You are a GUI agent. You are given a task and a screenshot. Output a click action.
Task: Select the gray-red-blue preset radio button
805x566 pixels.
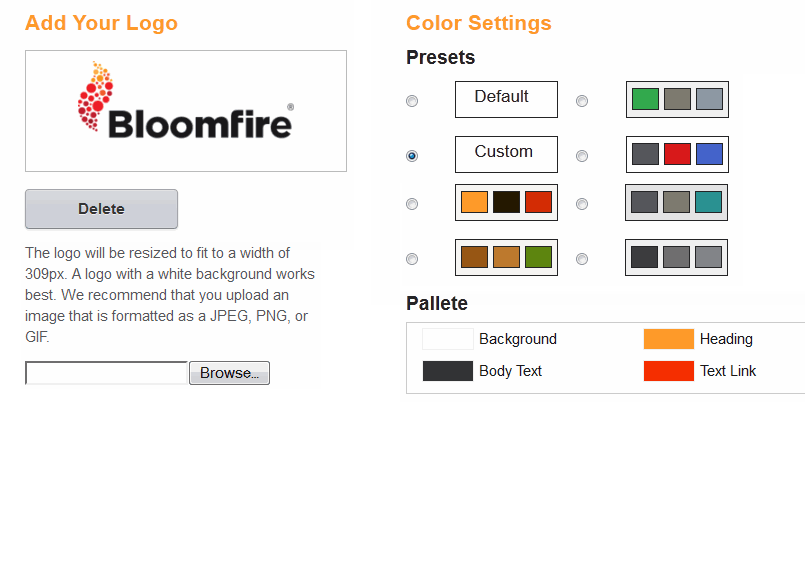[x=582, y=156]
